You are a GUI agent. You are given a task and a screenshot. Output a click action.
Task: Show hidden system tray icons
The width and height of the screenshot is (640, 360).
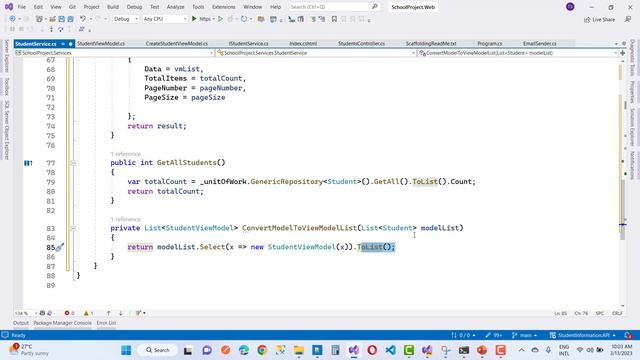click(x=522, y=350)
